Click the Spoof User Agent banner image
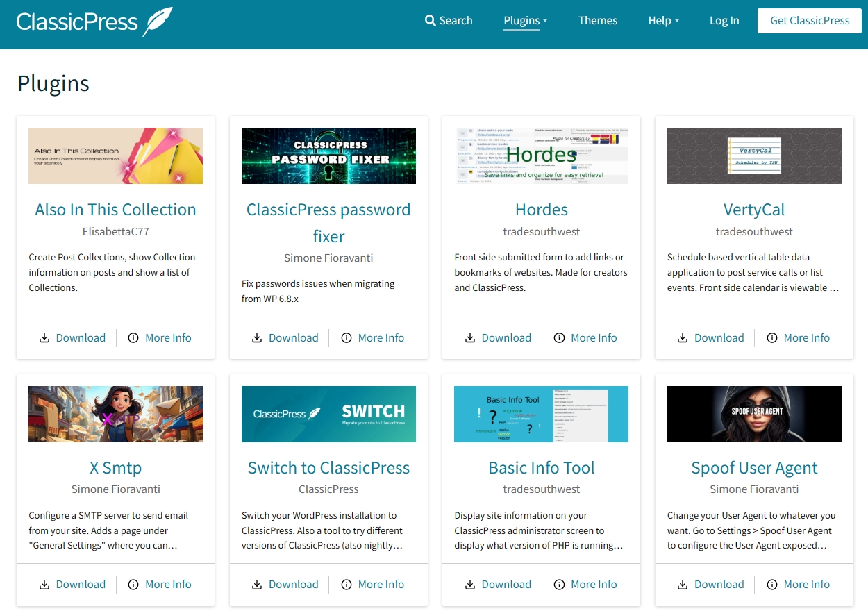This screenshot has height=611, width=868. pos(754,414)
